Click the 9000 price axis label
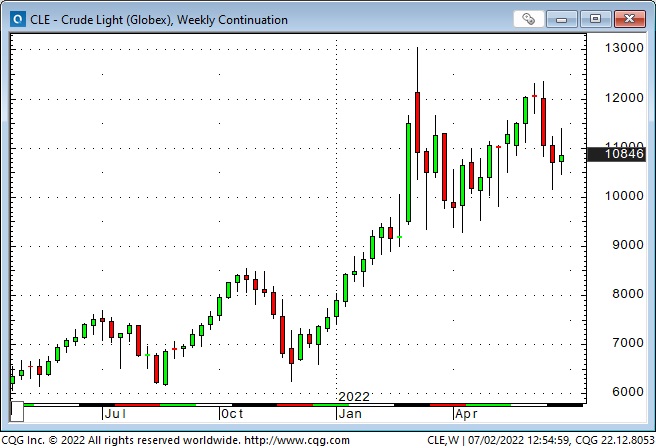The width and height of the screenshot is (656, 448). [628, 245]
